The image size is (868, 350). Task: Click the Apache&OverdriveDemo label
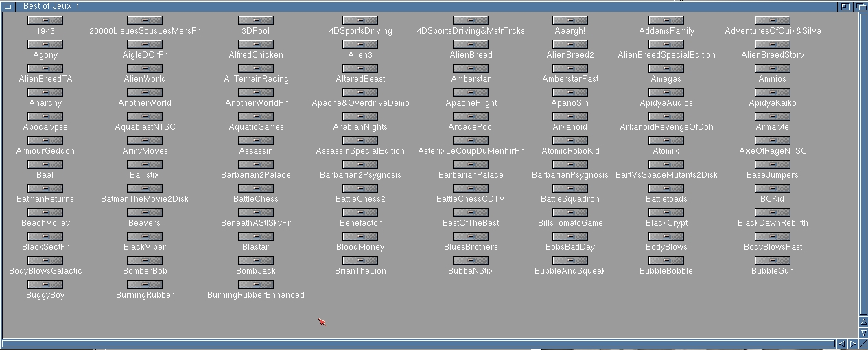[x=360, y=103]
